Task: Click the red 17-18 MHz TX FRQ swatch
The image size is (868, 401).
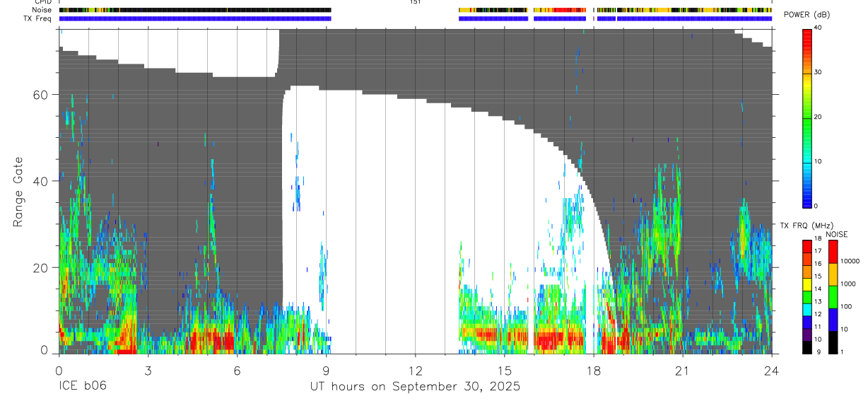Action: coord(807,247)
